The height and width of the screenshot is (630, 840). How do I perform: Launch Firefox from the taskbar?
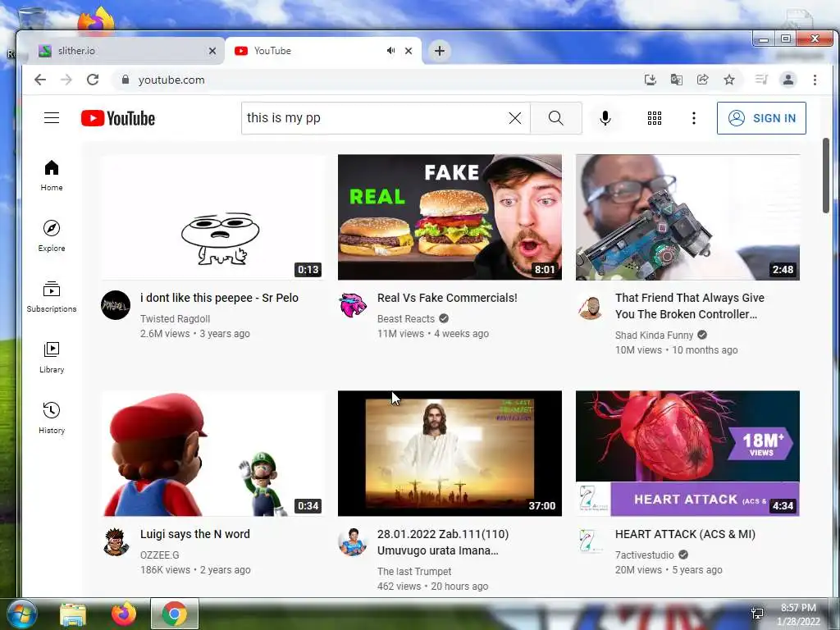point(124,614)
